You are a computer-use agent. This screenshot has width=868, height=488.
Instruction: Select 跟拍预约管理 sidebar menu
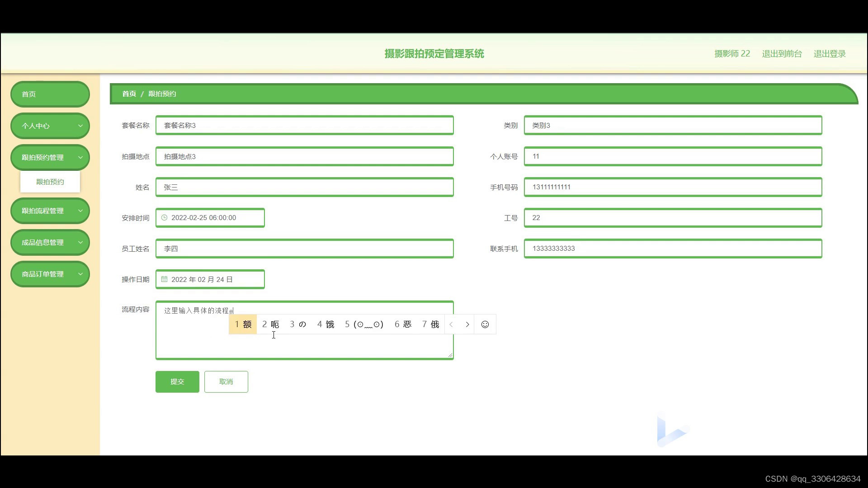pyautogui.click(x=50, y=157)
